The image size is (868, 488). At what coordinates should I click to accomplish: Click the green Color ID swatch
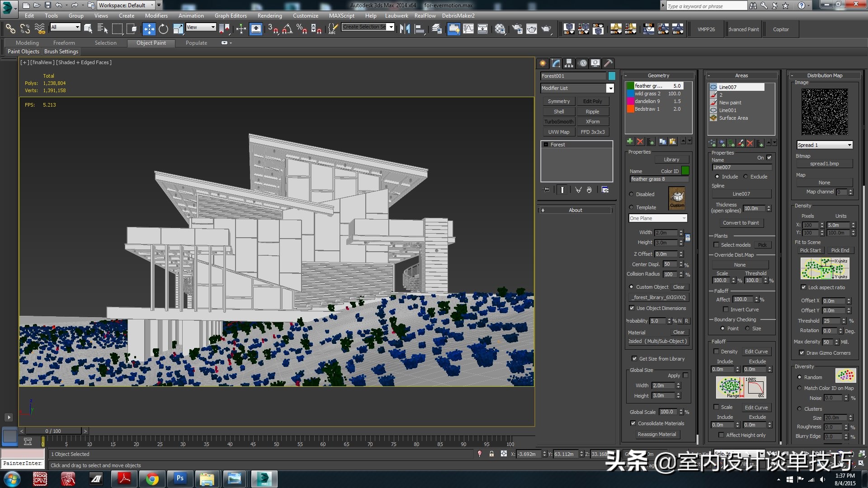tap(685, 171)
